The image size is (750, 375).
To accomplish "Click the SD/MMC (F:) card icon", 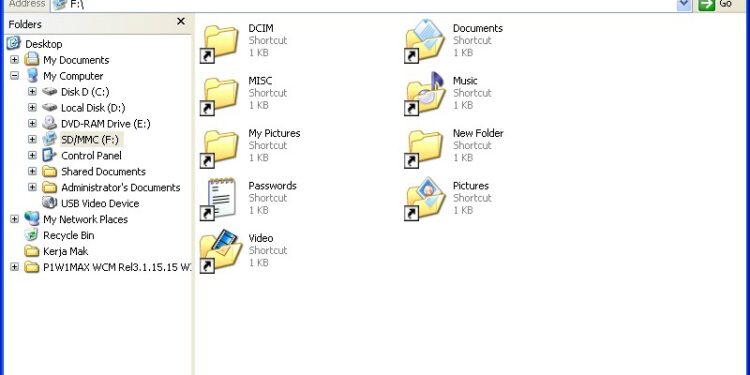I will click(50, 139).
